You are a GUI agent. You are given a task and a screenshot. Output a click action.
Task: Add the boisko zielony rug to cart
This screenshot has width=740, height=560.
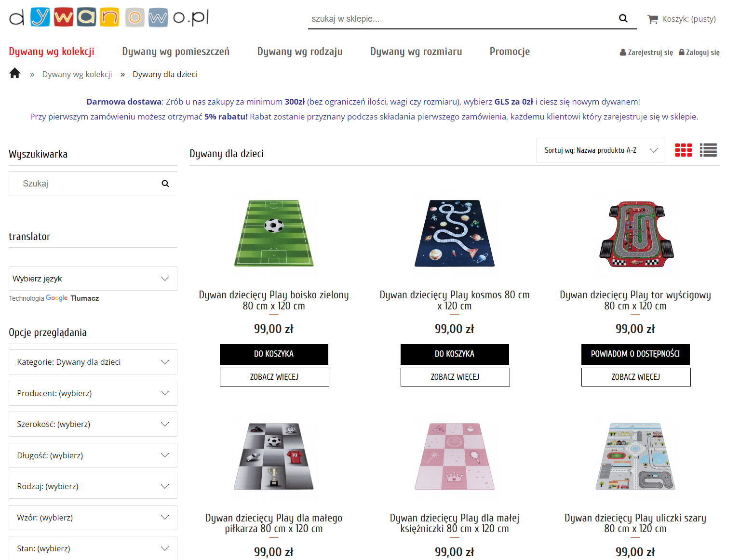click(x=274, y=354)
